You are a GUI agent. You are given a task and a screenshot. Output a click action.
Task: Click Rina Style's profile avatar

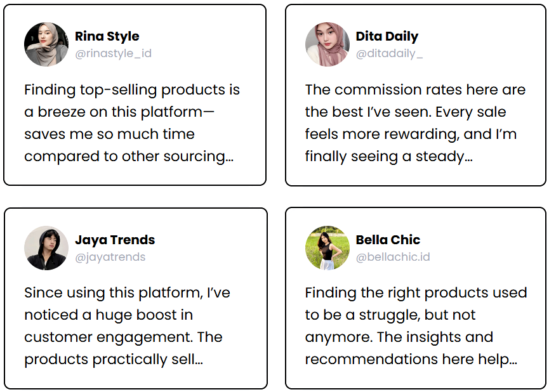point(46,44)
